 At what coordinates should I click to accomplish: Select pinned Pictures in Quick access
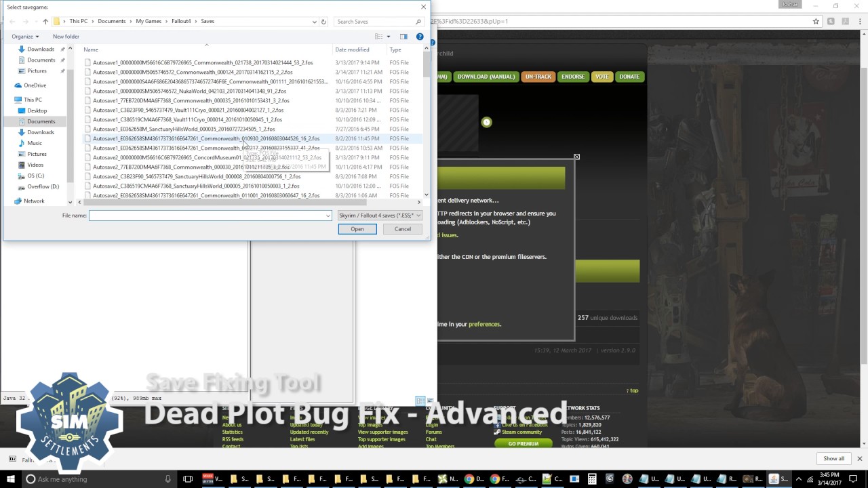(x=37, y=70)
